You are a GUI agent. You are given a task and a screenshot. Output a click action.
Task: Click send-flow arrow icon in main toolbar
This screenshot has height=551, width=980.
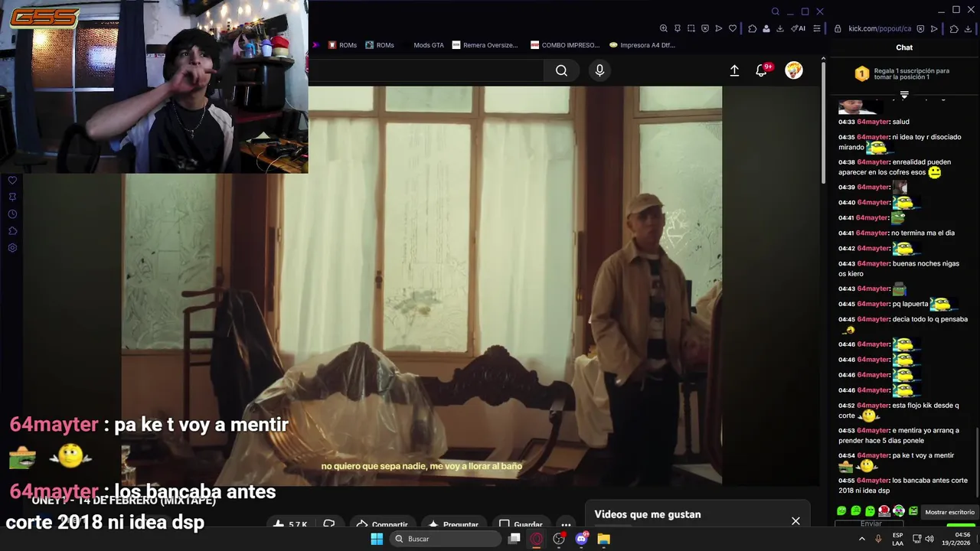point(719,28)
